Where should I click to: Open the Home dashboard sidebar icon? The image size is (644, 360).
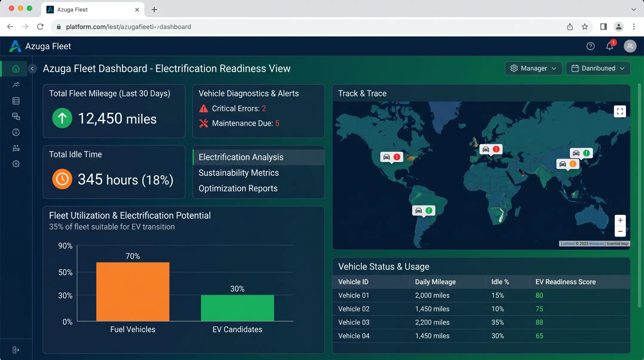click(x=16, y=69)
